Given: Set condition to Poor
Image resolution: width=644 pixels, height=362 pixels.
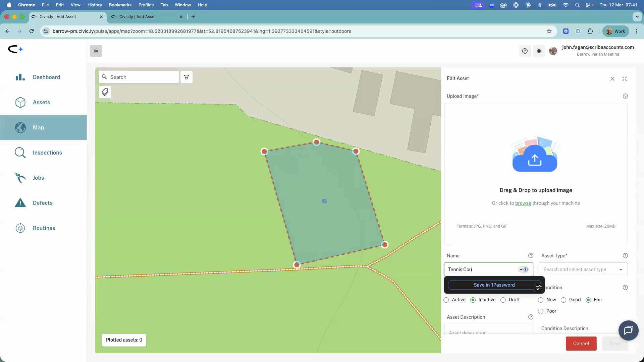Looking at the screenshot, I should pos(540,311).
